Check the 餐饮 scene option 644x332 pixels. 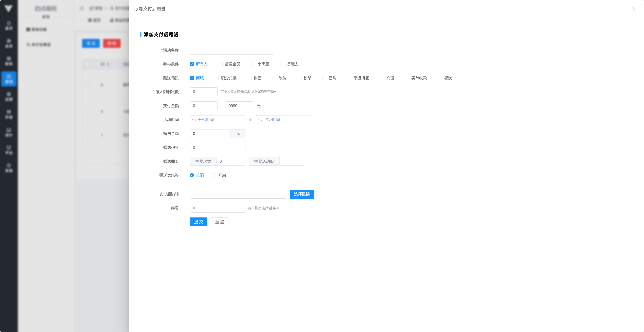coord(440,78)
